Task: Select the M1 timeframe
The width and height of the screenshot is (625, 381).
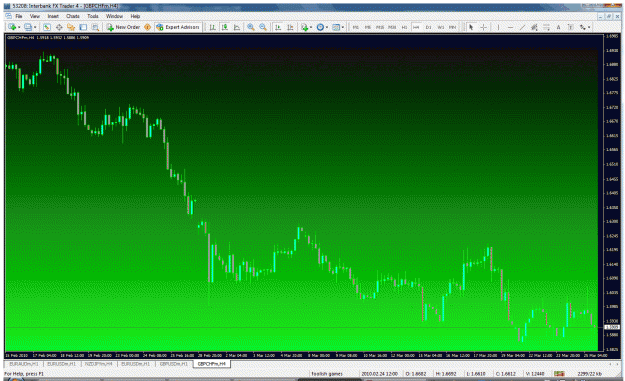Action: click(356, 27)
